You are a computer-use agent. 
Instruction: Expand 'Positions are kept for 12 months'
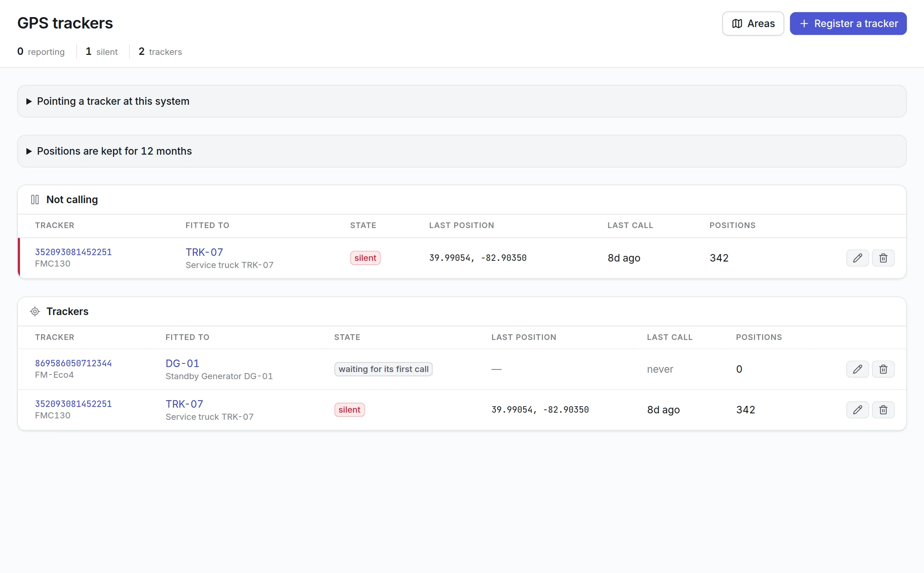coord(462,151)
